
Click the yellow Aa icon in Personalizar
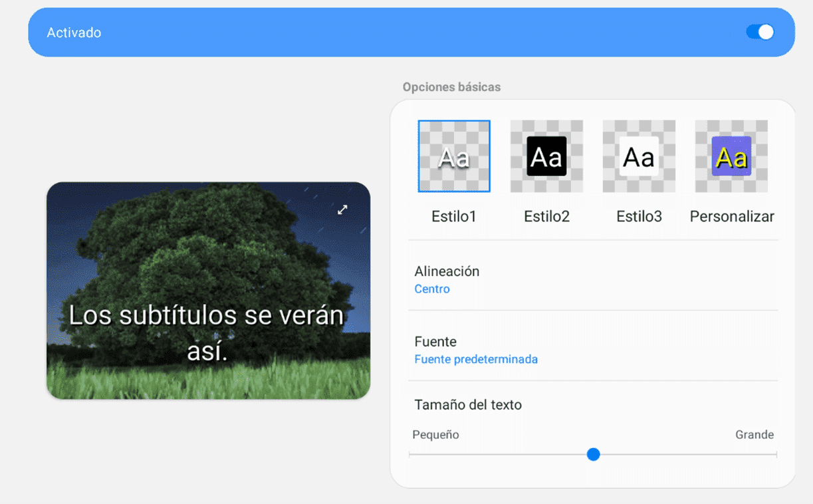(x=731, y=156)
